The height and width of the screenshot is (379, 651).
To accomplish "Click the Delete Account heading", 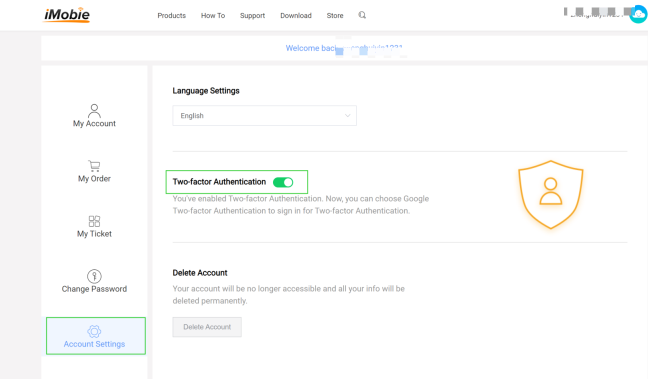I will 200,273.
